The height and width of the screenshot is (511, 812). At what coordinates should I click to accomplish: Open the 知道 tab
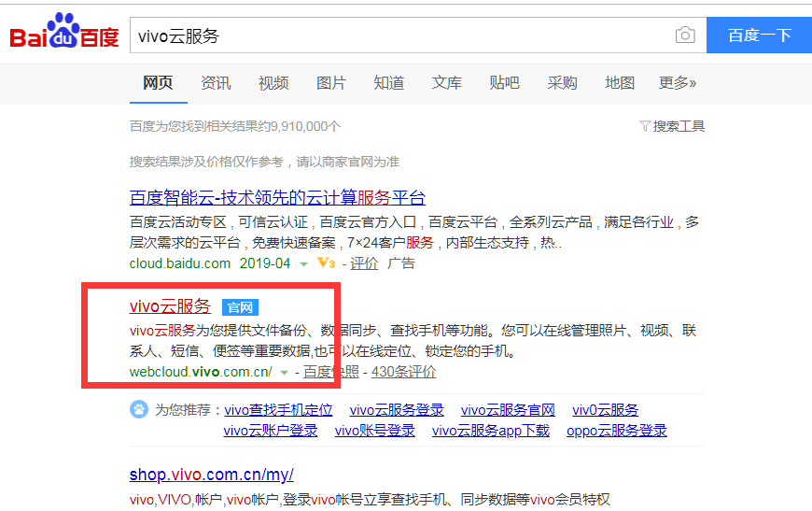tap(389, 83)
